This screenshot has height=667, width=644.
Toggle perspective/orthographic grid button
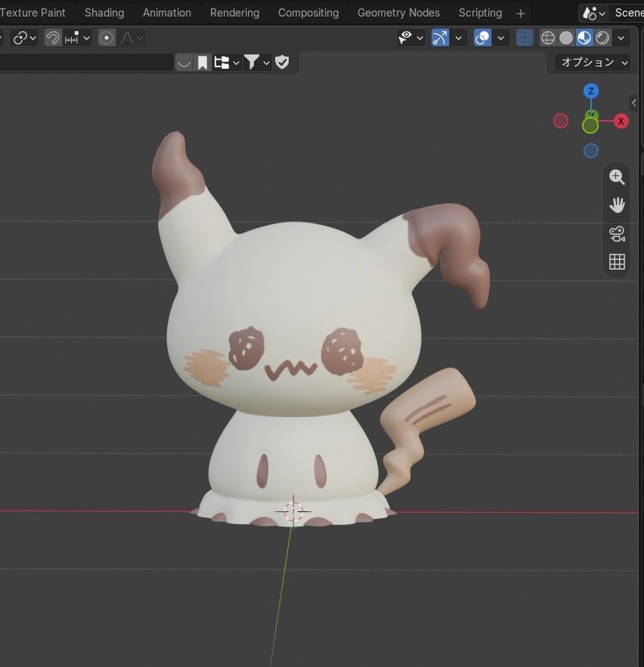[x=617, y=261]
